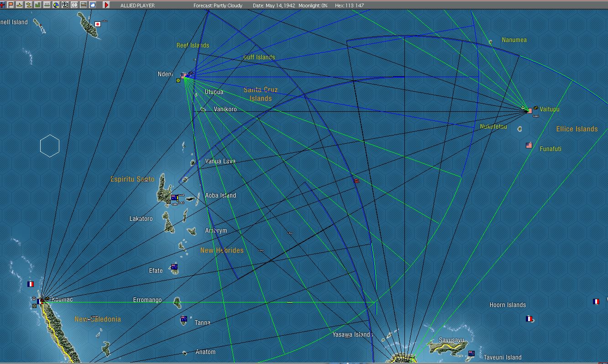Viewport: 608px width, 364px height.
Task: Select the US flag at Ndeni
Action: coord(184,76)
